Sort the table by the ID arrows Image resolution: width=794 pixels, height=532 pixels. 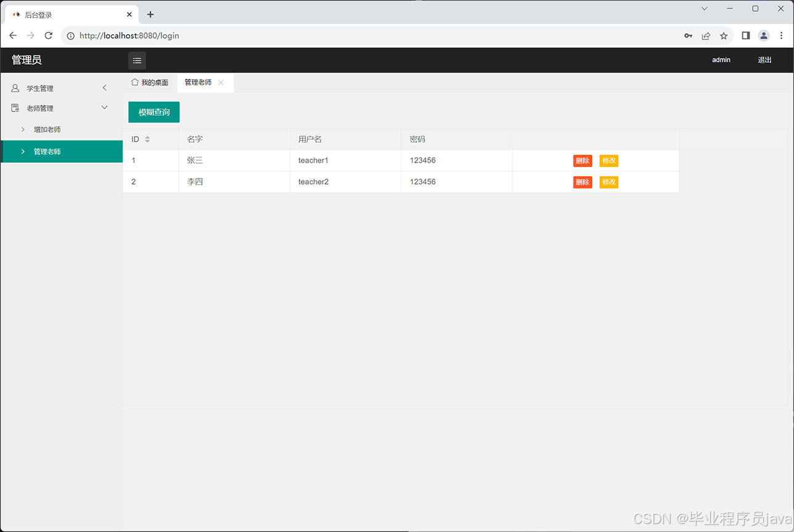(147, 139)
